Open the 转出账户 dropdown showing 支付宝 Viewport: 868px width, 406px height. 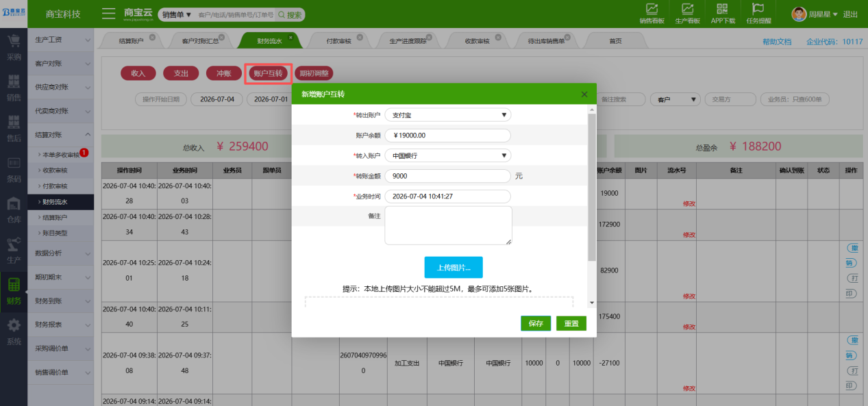pos(447,115)
